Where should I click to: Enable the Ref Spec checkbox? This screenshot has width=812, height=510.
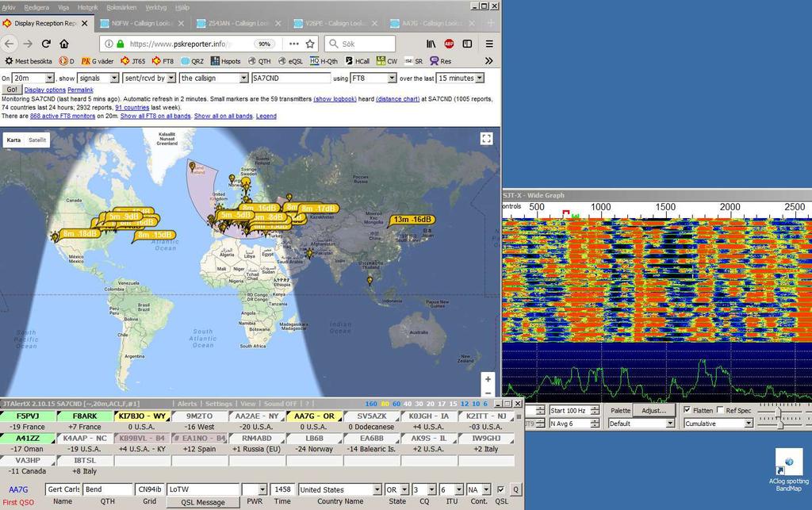[x=720, y=409]
